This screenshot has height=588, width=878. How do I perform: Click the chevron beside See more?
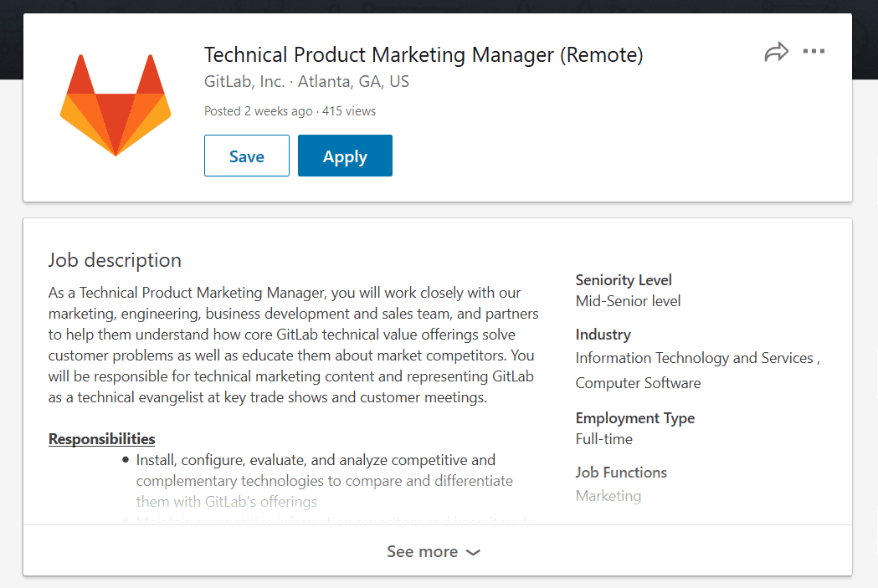[473, 553]
